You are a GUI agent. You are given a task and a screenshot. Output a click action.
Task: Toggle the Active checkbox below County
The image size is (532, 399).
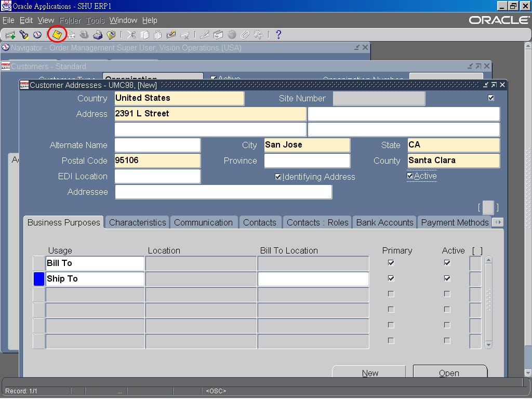pyautogui.click(x=410, y=176)
